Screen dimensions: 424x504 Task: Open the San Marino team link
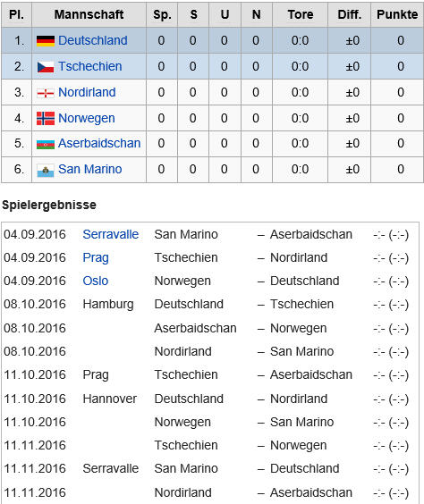click(90, 169)
